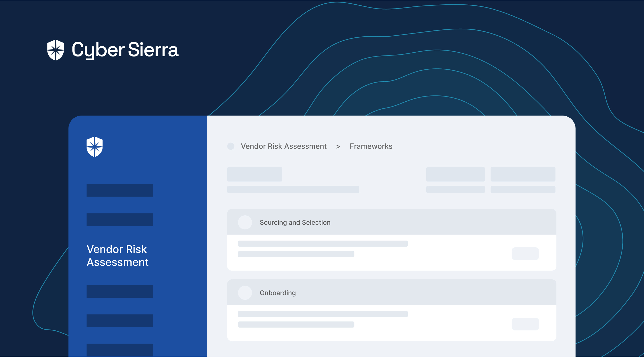Open Vendor Risk Assessment in the sidebar
This screenshot has width=644, height=357.
click(x=118, y=256)
